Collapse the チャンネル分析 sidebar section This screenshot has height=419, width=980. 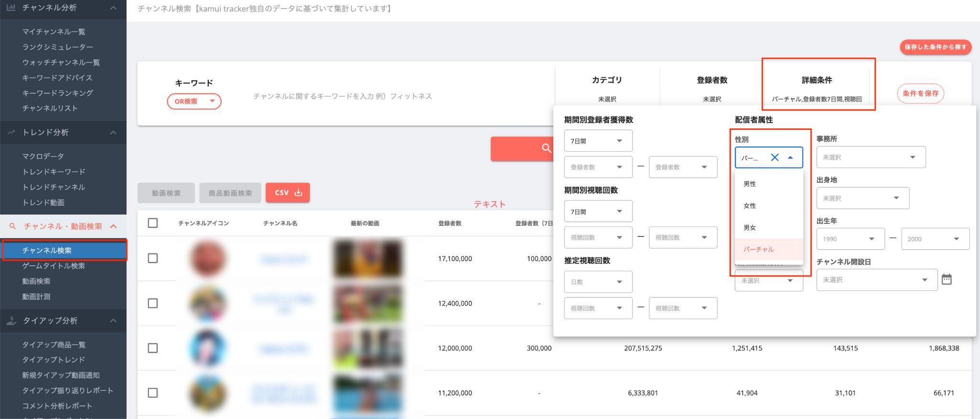tap(113, 8)
